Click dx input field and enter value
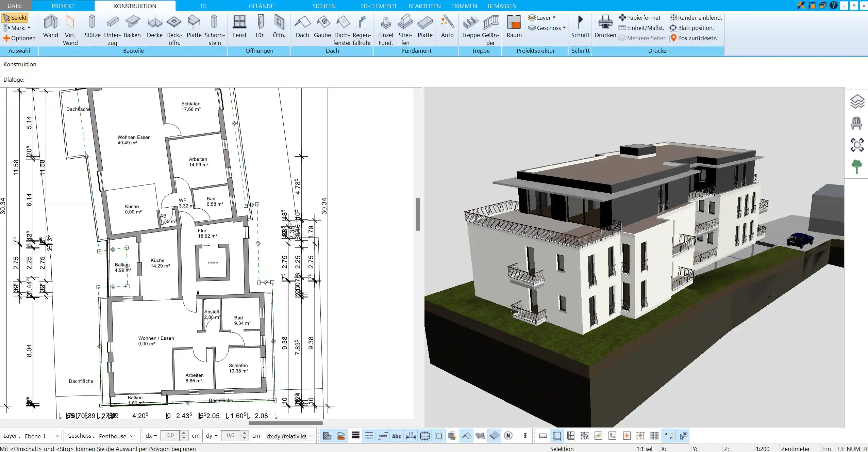Image resolution: width=868 pixels, height=452 pixels. click(x=170, y=436)
